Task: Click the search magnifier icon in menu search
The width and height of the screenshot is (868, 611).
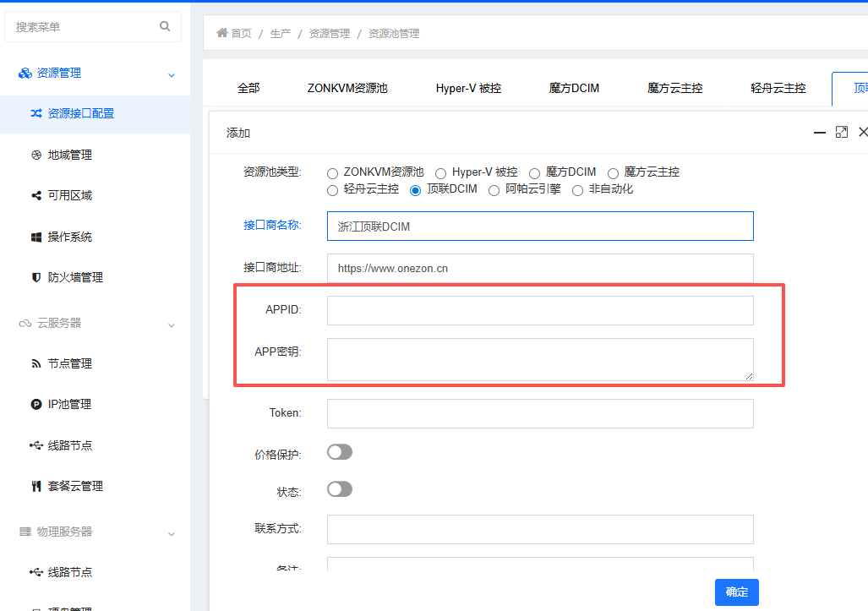Action: point(165,26)
